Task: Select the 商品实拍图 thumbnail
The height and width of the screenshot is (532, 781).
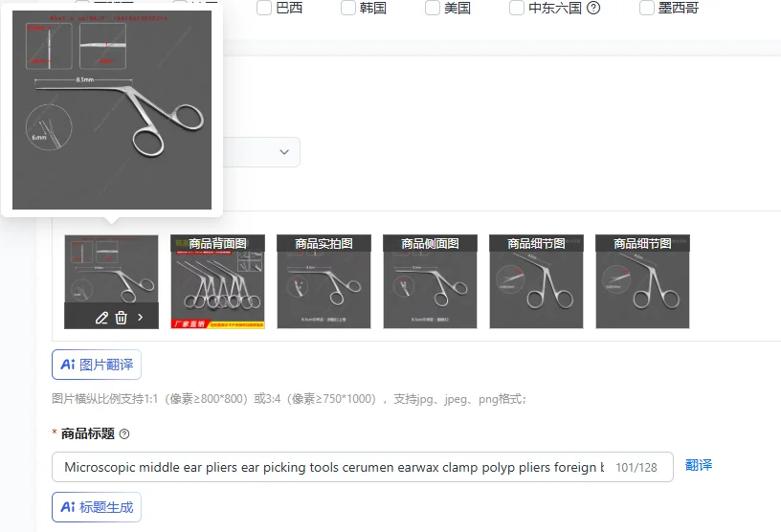Action: pyautogui.click(x=324, y=281)
